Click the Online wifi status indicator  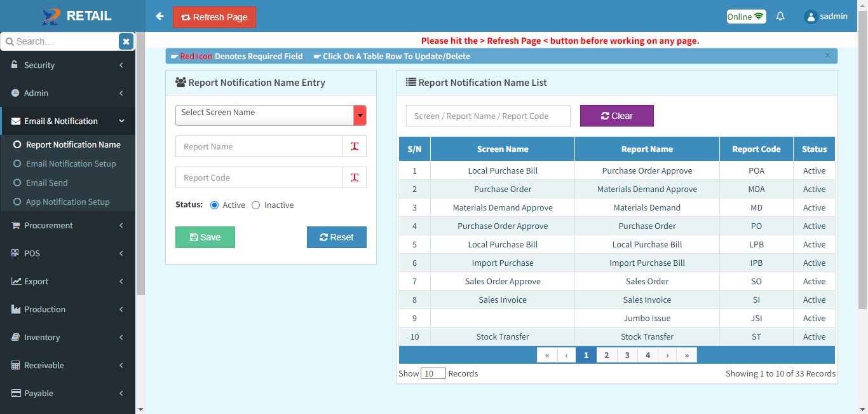(x=746, y=17)
